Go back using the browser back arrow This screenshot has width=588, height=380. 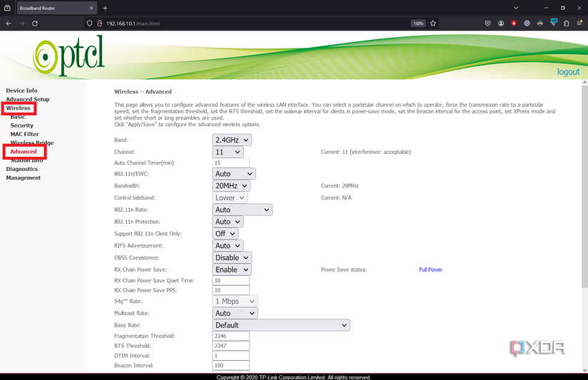point(9,24)
